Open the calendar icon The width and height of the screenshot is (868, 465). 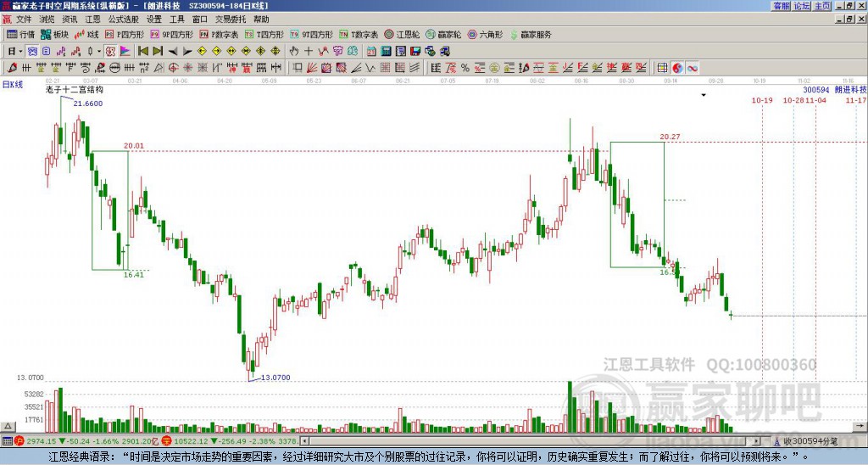coord(371,51)
